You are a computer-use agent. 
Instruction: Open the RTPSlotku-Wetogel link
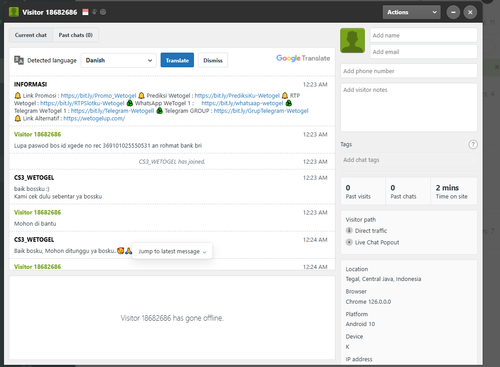click(82, 103)
